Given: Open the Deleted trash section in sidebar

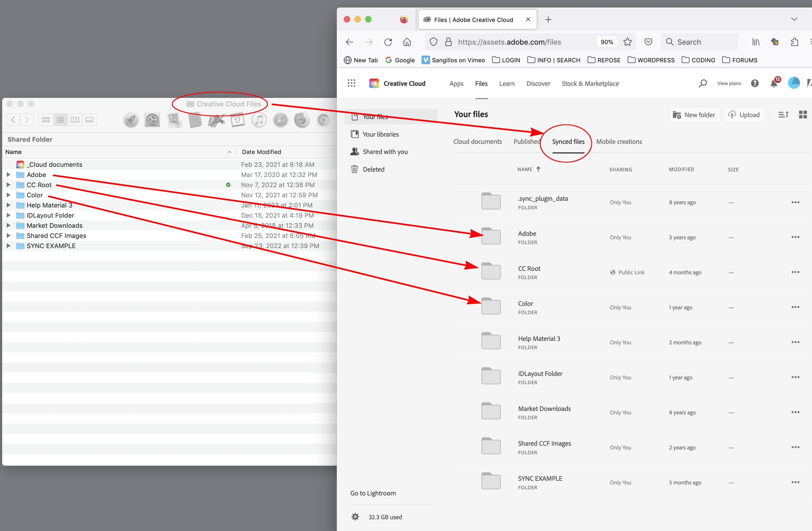Looking at the screenshot, I should [373, 169].
